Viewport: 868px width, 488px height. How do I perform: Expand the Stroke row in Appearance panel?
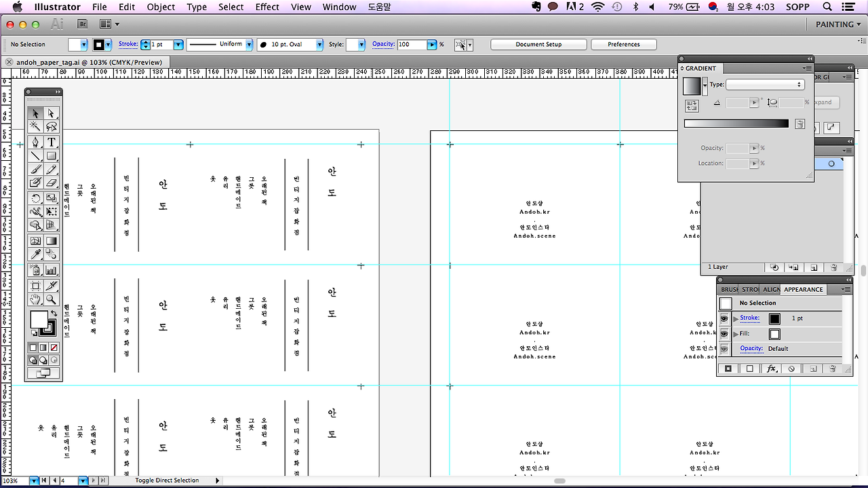736,318
